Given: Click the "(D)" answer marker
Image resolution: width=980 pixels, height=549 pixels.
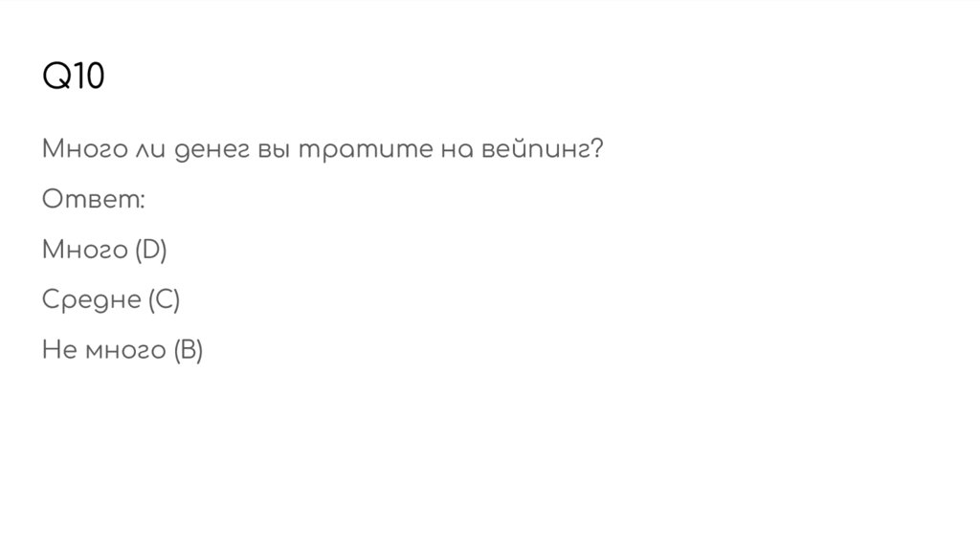Looking at the screenshot, I should pos(150,251).
